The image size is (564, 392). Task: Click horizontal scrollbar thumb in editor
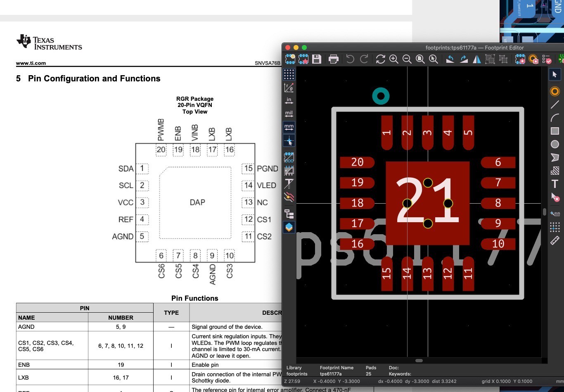(x=419, y=361)
